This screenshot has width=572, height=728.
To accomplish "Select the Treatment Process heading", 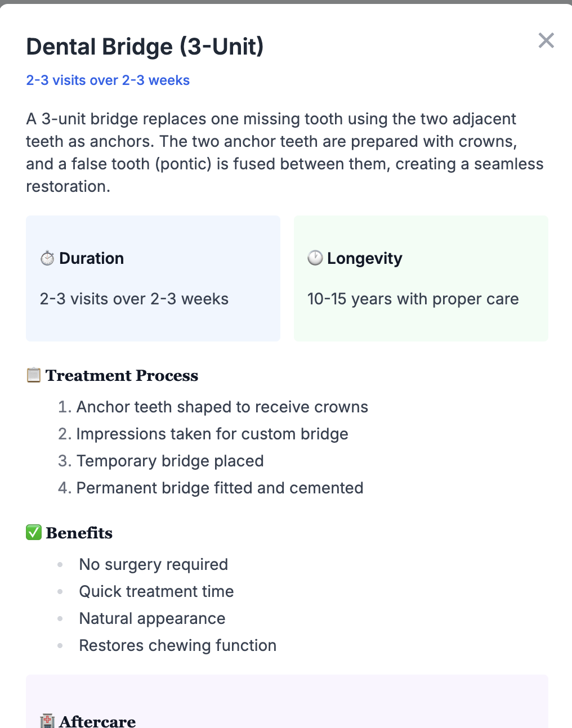I will [x=122, y=375].
